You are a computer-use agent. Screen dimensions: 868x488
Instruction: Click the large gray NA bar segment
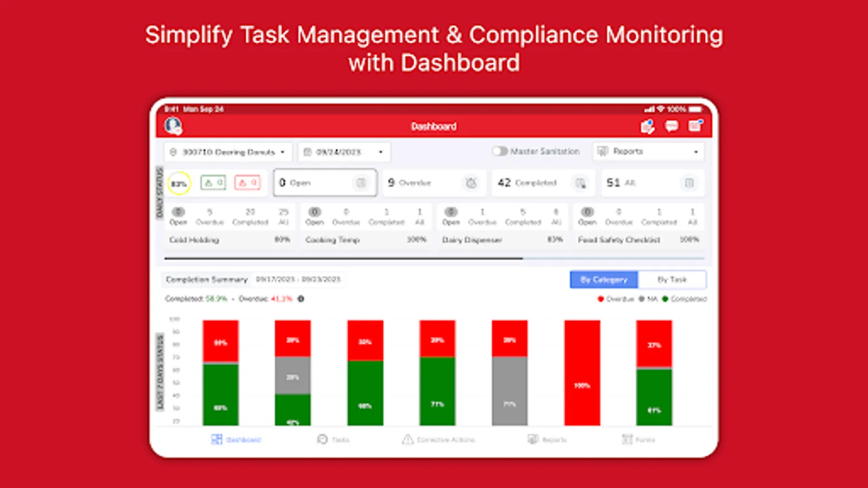coord(509,390)
